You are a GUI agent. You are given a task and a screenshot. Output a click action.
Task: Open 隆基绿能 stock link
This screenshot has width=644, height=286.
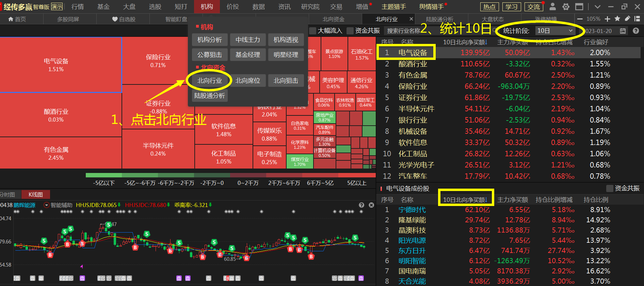point(412,220)
